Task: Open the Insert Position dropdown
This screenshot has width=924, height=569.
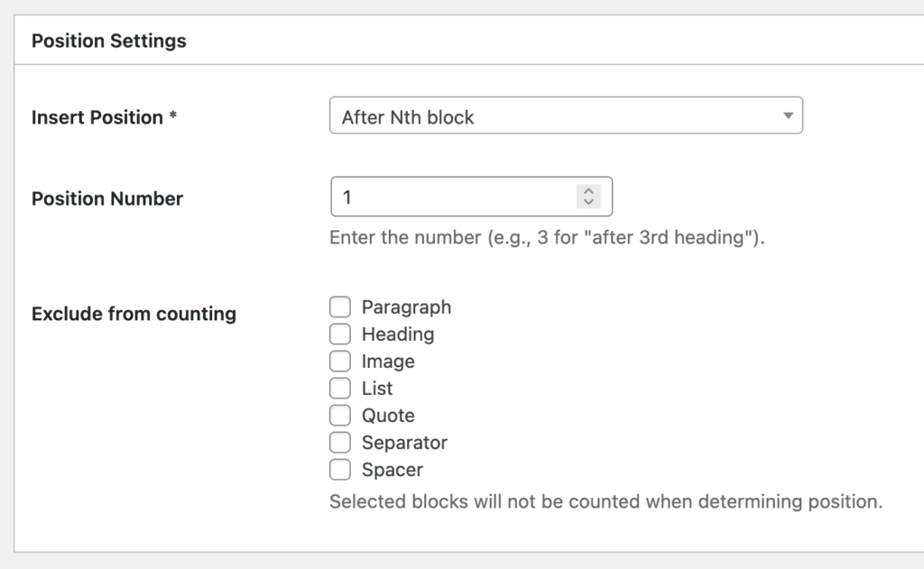Action: tap(565, 117)
